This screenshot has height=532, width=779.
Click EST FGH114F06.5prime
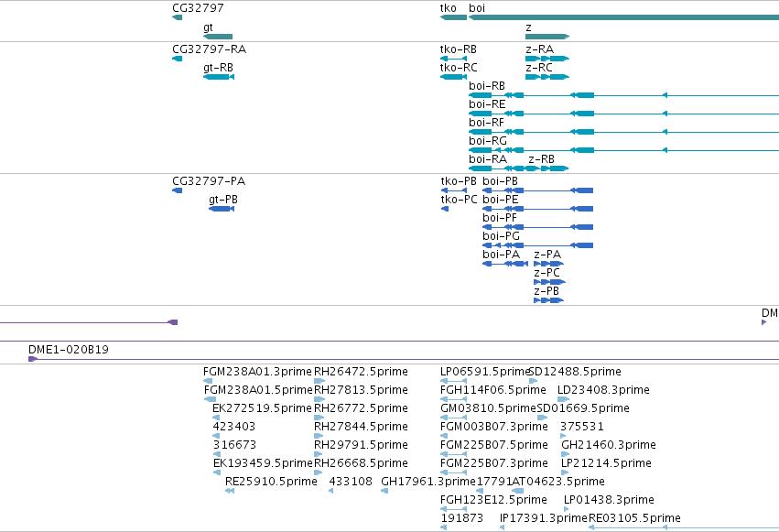[454, 399]
